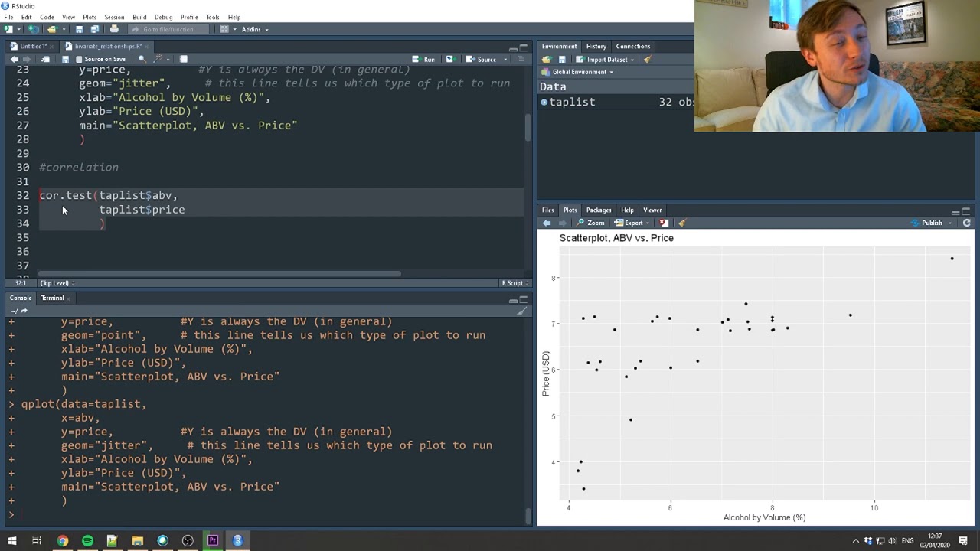Switch to the History tab
980x551 pixels.
(596, 46)
